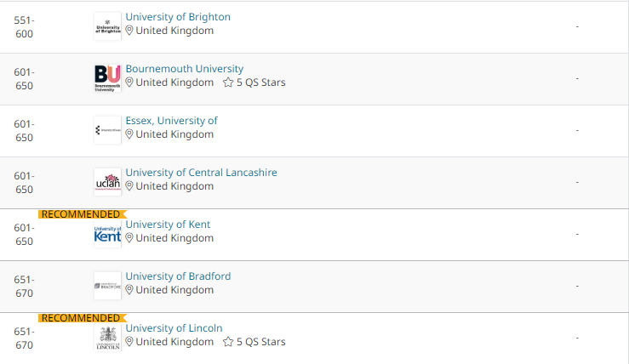This screenshot has width=629, height=364.
Task: Click the RECOMMENDED badge above University of Kent
Action: pos(83,214)
